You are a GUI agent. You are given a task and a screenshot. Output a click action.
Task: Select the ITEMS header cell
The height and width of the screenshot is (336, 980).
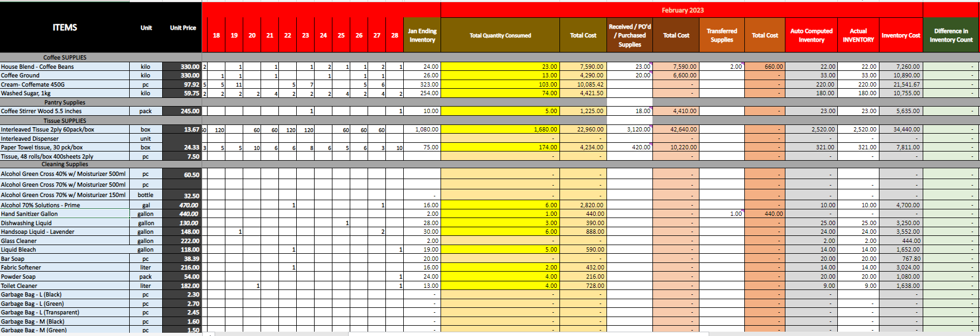point(65,28)
